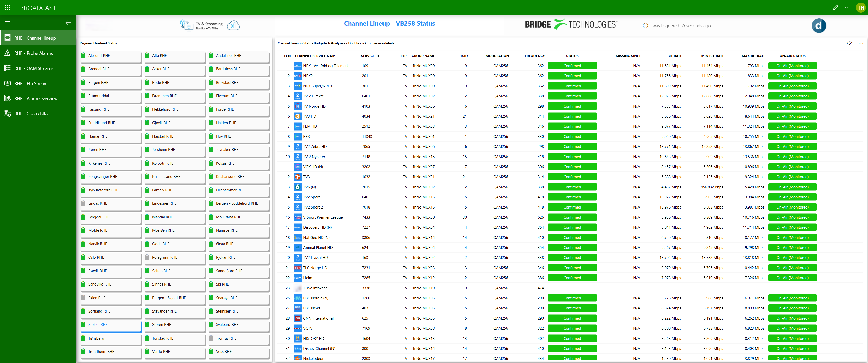This screenshot has height=363, width=868.
Task: Click the TLC Norge HD channel logo
Action: tap(297, 268)
